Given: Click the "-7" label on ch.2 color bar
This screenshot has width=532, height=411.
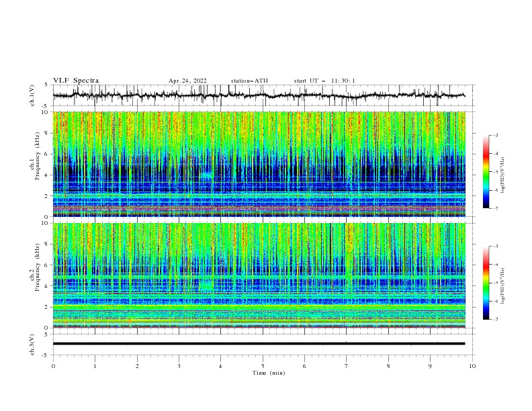Looking at the screenshot, I should [x=496, y=320].
